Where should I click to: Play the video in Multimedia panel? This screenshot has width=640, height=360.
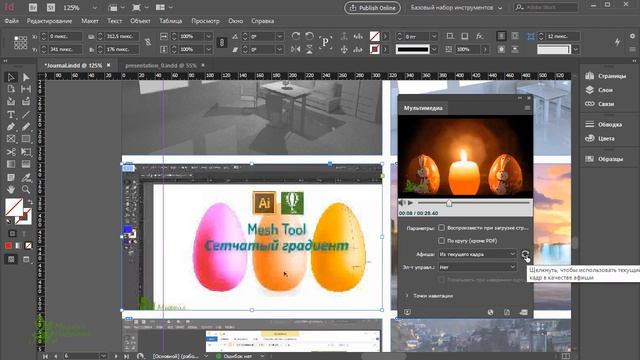pos(410,202)
